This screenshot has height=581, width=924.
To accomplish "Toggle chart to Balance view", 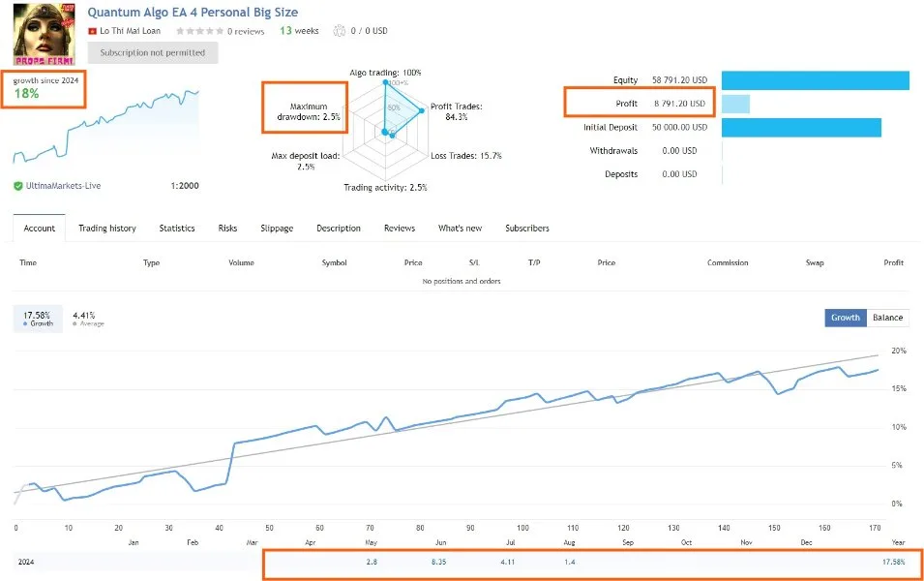I will [x=887, y=318].
